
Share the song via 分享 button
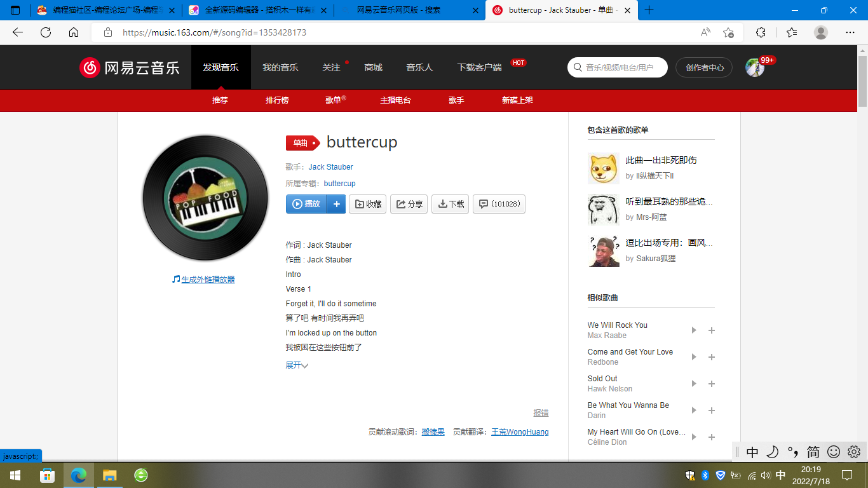click(409, 204)
